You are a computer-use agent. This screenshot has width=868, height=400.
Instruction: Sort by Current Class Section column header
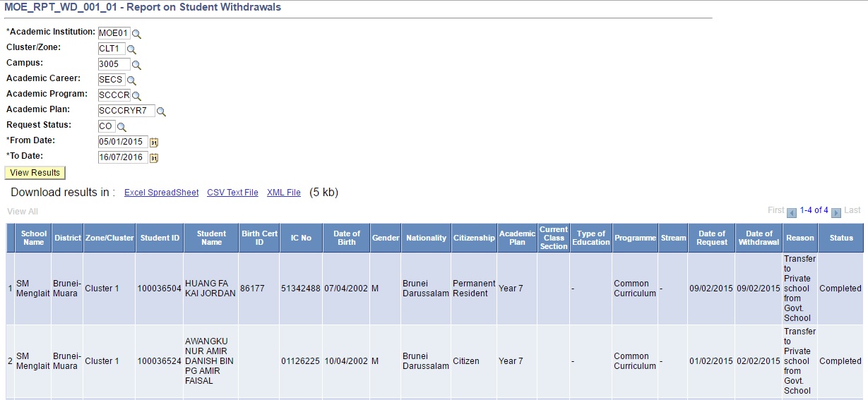click(x=554, y=238)
